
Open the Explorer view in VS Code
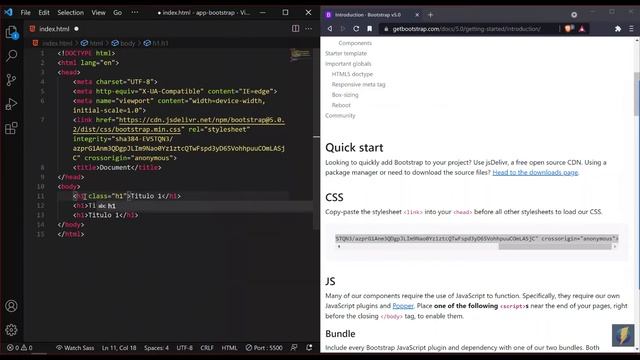pos(11,32)
